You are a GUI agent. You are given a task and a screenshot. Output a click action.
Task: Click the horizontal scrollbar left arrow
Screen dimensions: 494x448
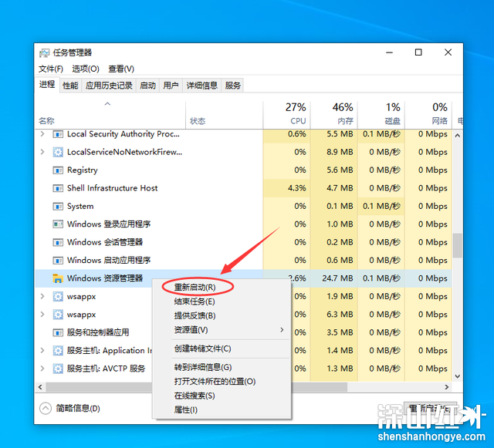(x=40, y=387)
